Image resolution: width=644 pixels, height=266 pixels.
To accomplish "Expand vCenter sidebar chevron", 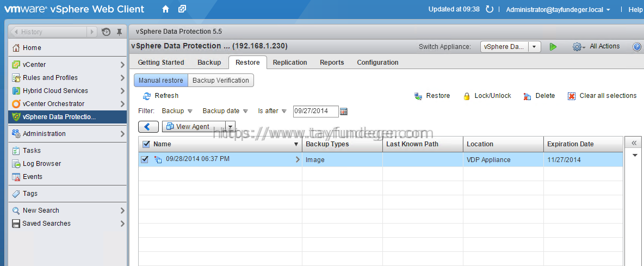I will 122,64.
